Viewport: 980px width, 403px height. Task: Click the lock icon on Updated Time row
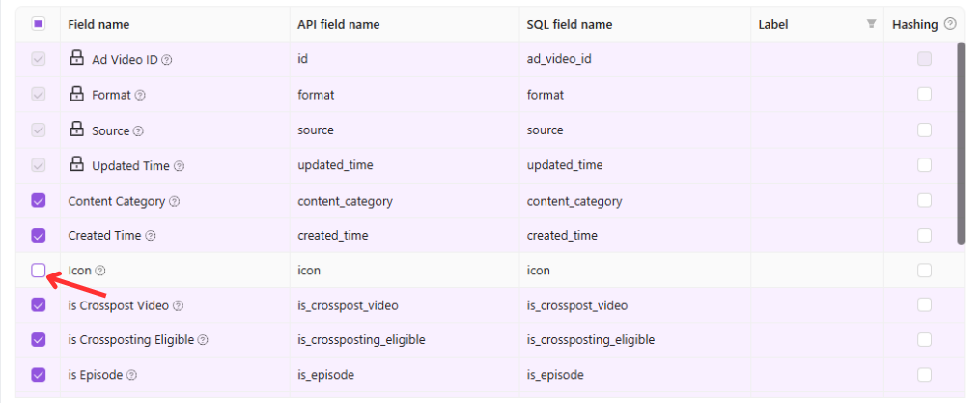click(76, 164)
